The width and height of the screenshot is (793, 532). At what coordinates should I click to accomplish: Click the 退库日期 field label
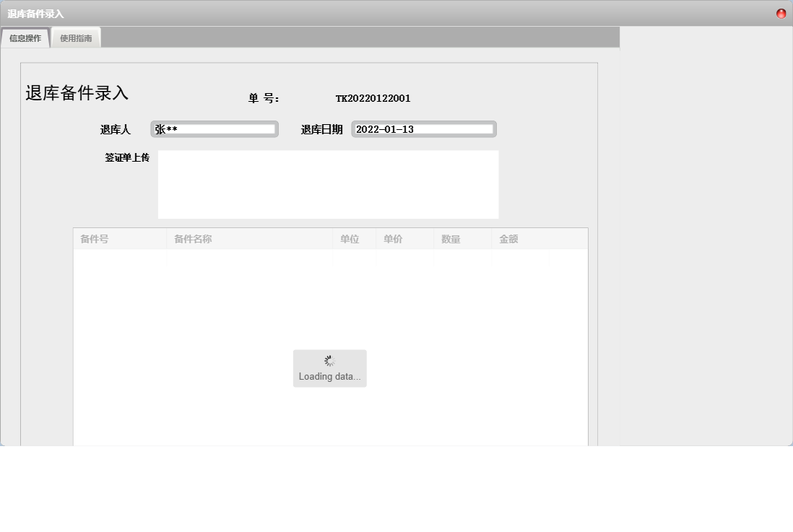322,129
